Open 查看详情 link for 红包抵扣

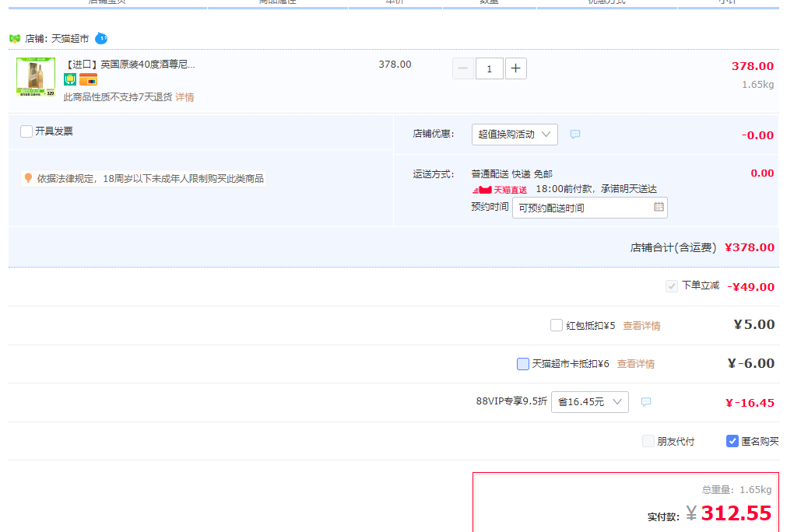tap(641, 326)
